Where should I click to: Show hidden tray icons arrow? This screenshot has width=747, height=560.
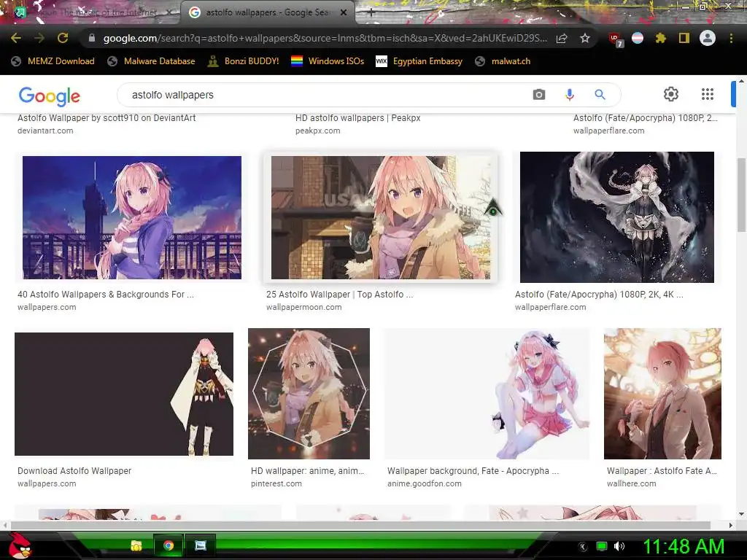[583, 547]
